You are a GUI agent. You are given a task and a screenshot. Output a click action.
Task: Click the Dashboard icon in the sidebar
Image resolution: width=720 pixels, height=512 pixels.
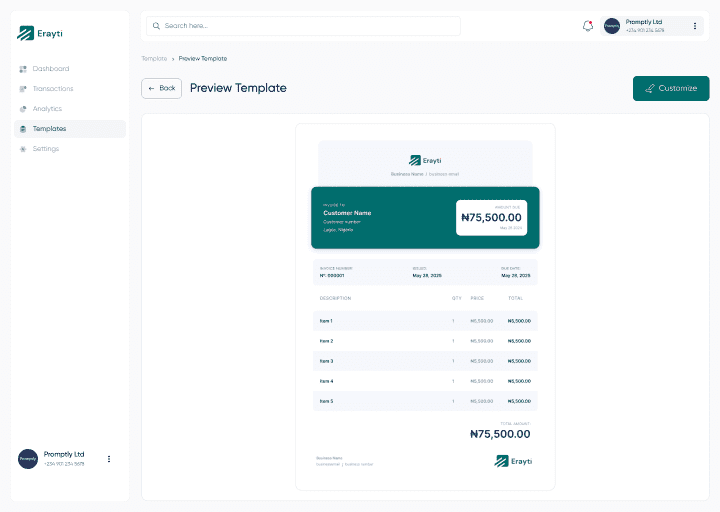(23, 69)
